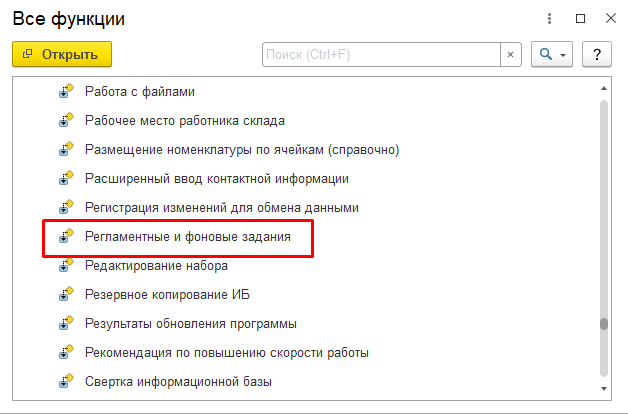Open the three-dot window menu

[x=550, y=18]
